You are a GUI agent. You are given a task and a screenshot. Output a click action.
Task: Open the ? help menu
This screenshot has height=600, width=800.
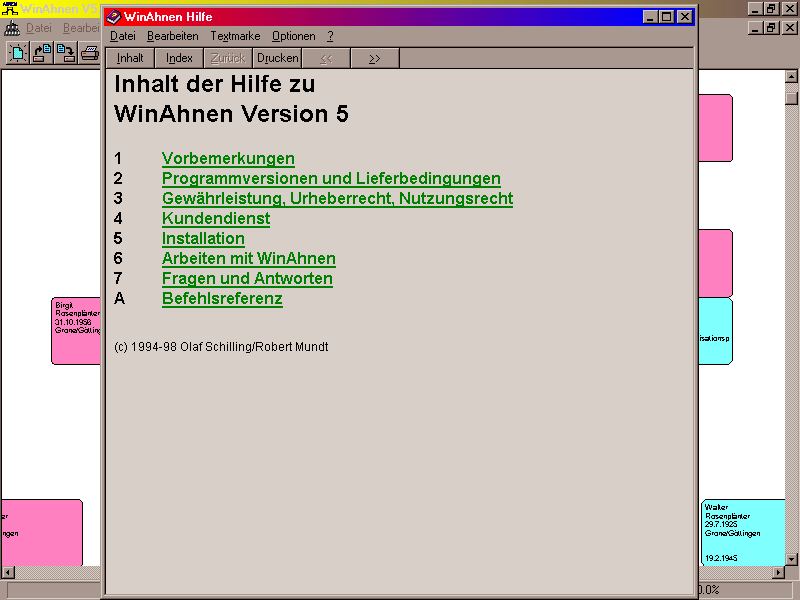[x=330, y=36]
